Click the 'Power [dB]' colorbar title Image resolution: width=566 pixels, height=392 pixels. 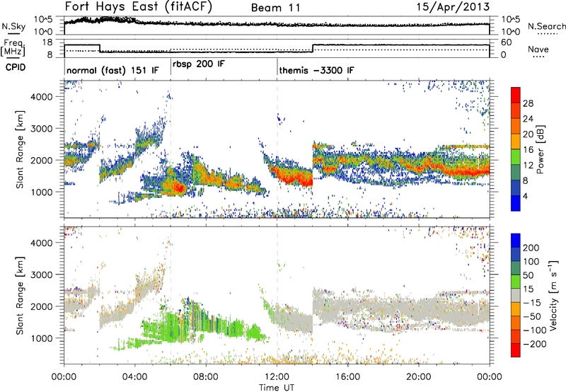point(541,152)
